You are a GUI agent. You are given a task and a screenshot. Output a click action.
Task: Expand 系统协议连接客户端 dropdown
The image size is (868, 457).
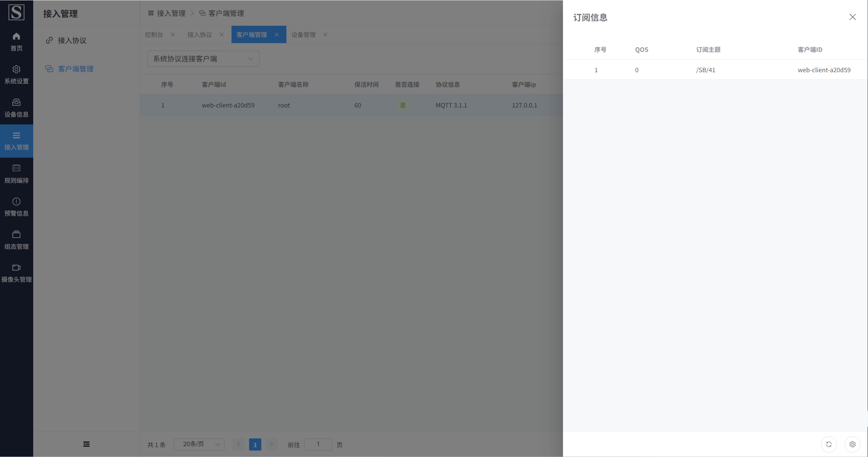[203, 59]
